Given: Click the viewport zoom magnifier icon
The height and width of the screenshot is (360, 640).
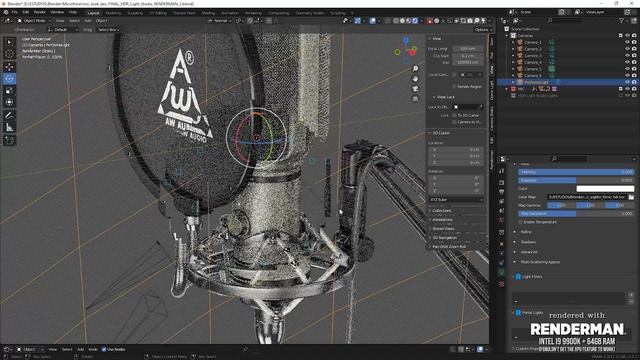Looking at the screenshot, I should [x=415, y=69].
